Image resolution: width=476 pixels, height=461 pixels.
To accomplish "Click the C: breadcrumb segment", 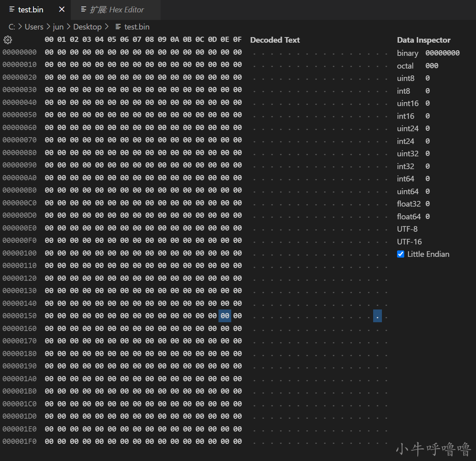I will pyautogui.click(x=12, y=27).
